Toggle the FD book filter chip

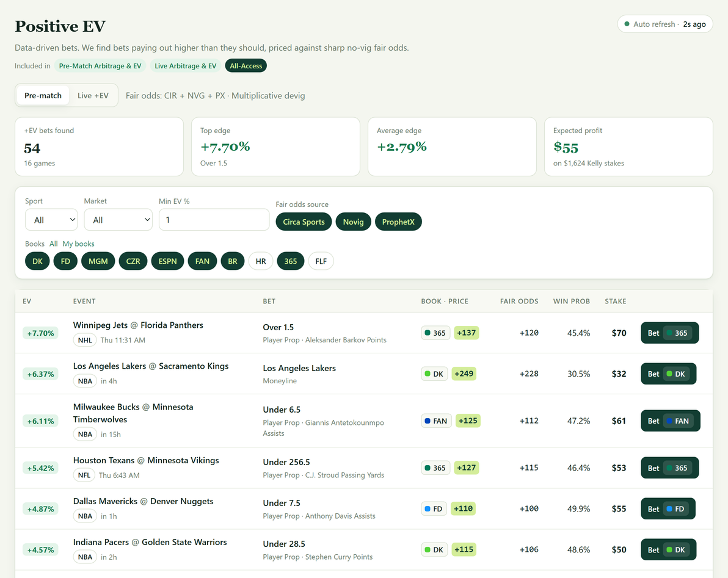click(x=65, y=261)
